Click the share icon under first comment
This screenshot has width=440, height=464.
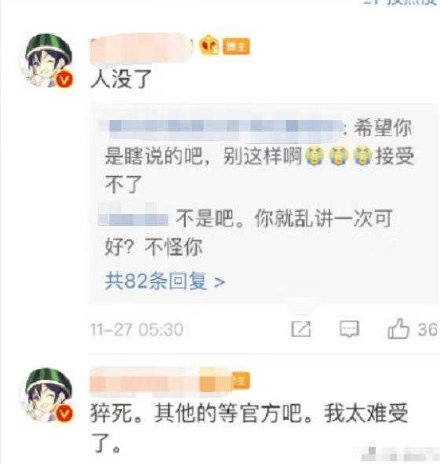point(301,329)
